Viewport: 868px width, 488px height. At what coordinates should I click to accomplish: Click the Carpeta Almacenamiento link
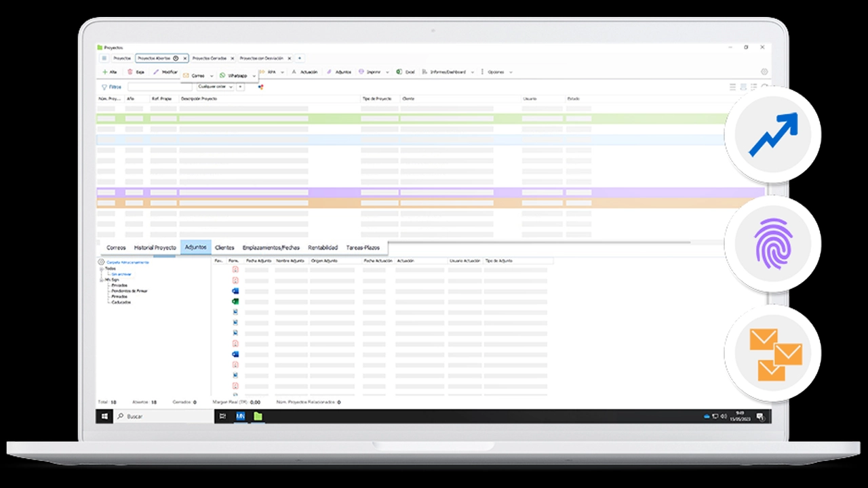click(127, 262)
